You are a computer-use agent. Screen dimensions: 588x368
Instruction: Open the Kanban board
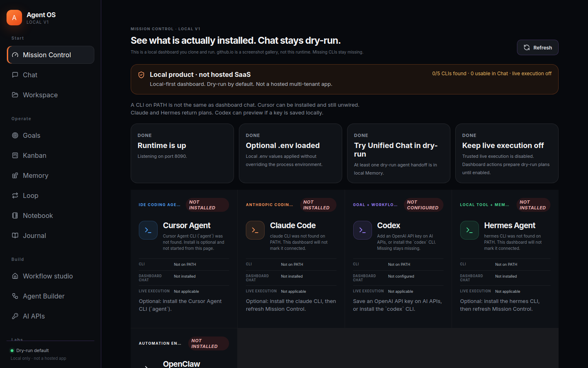(51, 155)
